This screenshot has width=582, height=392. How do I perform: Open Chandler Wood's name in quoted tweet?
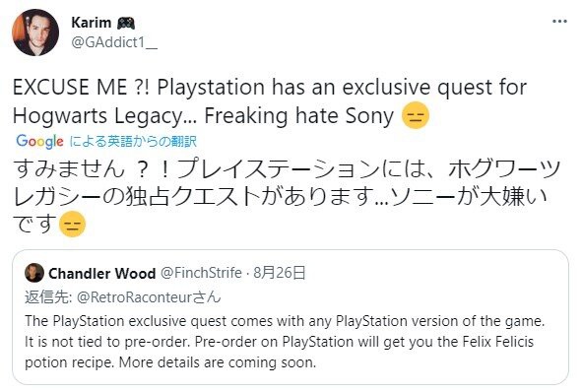pyautogui.click(x=101, y=274)
